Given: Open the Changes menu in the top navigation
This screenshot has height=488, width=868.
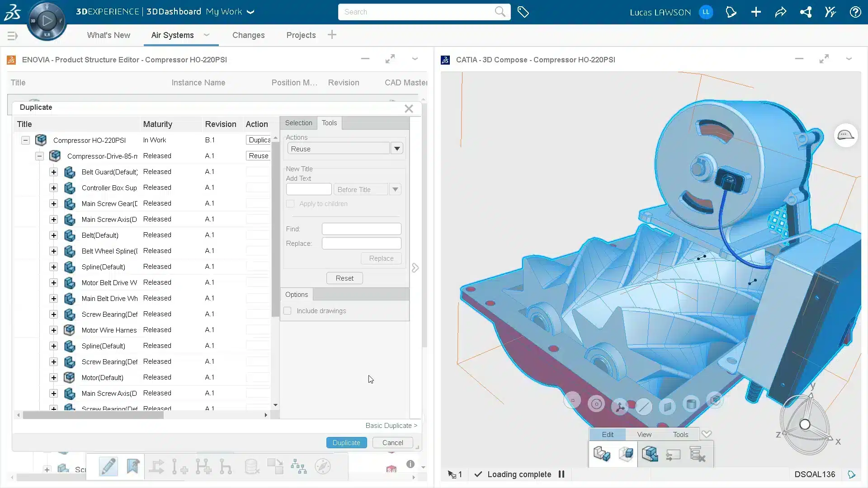Looking at the screenshot, I should pyautogui.click(x=248, y=35).
